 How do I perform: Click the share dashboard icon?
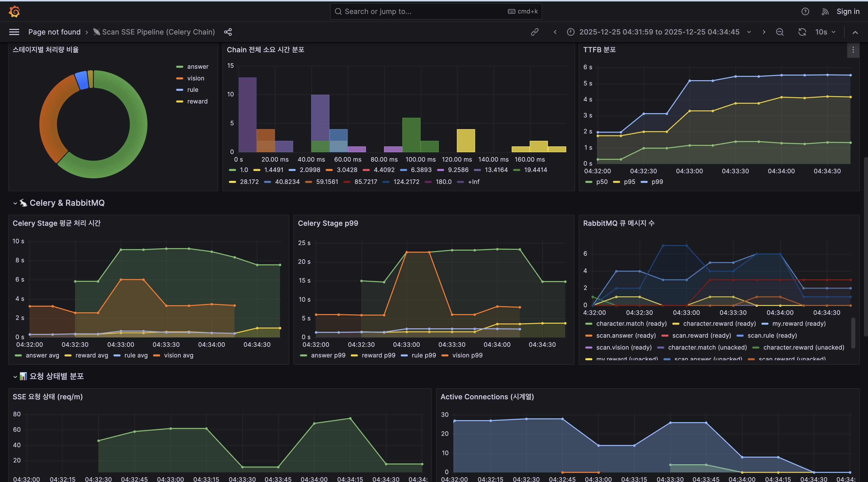[x=228, y=32]
